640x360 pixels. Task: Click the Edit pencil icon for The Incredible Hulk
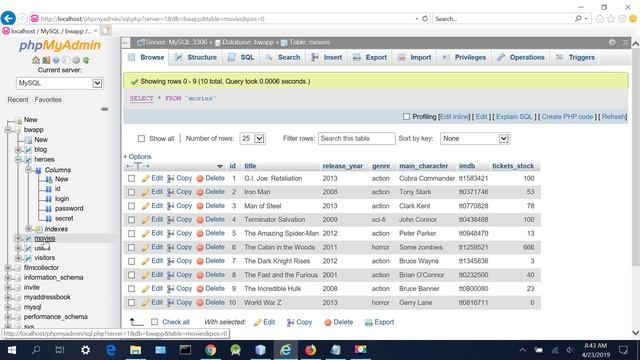(145, 289)
